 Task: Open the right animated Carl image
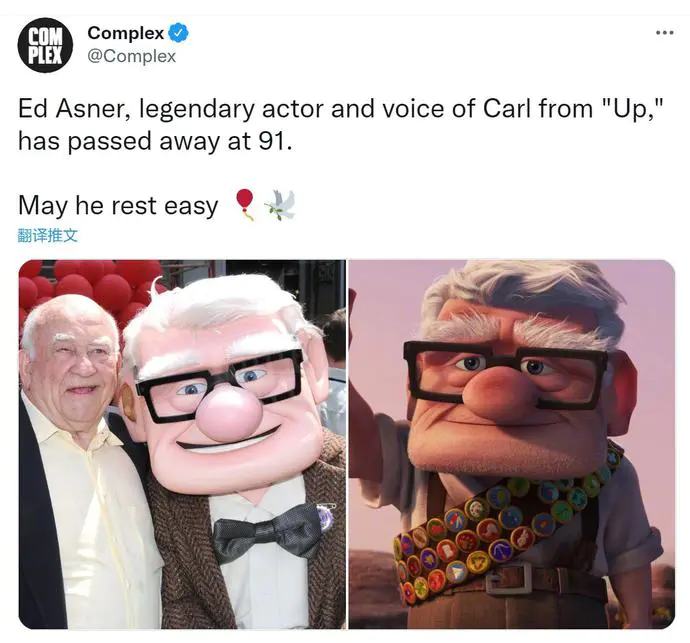point(512,444)
